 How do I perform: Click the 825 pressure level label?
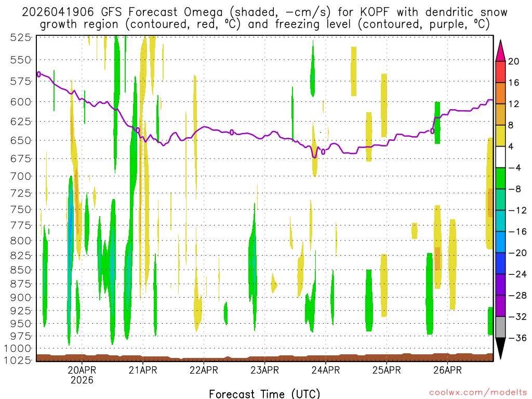click(21, 256)
